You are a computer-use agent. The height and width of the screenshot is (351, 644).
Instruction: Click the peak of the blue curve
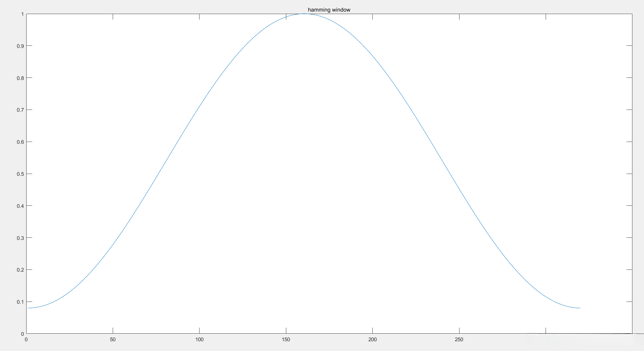[304, 14]
